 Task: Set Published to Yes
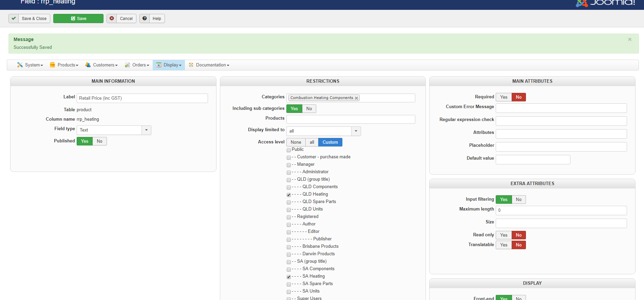point(84,141)
